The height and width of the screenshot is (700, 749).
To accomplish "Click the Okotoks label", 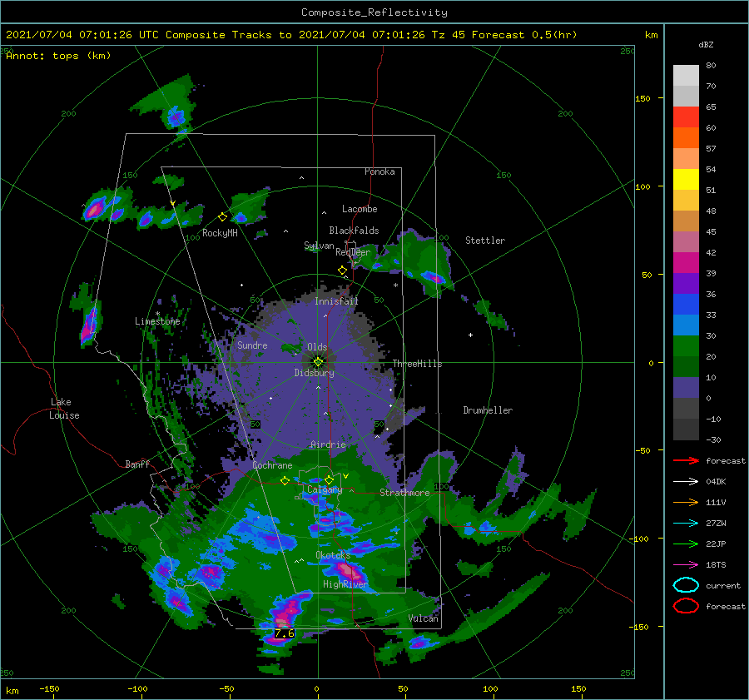I will (x=333, y=555).
